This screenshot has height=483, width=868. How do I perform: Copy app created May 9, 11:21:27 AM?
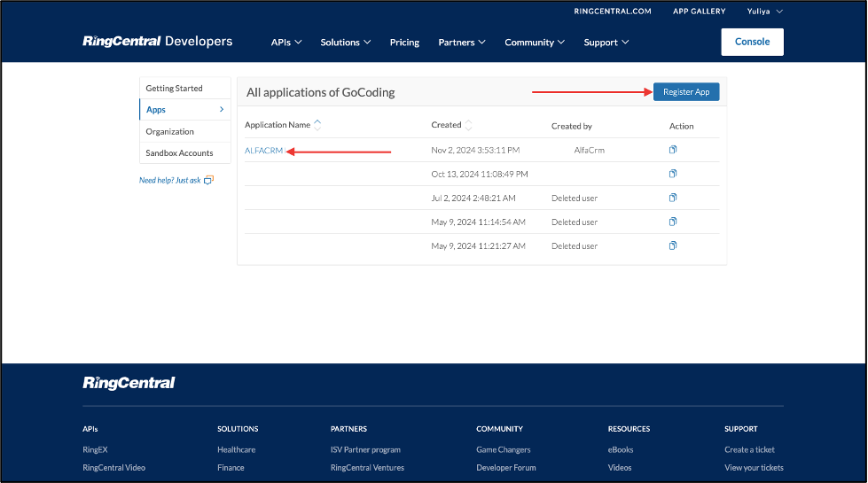pyautogui.click(x=673, y=245)
